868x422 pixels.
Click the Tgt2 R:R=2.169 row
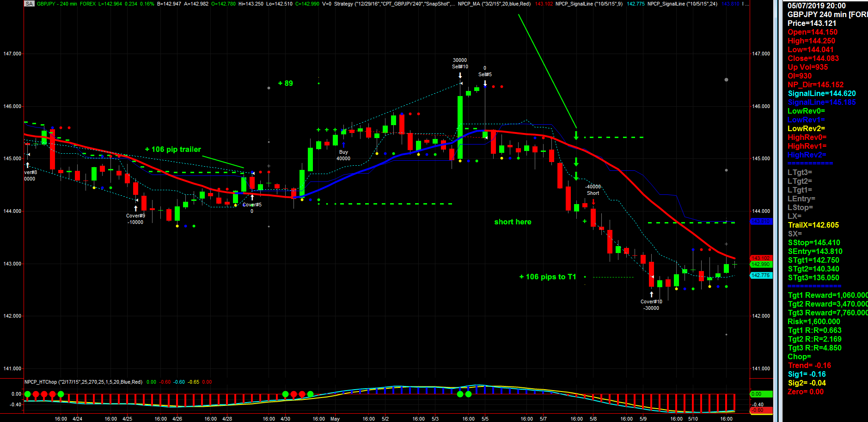click(x=815, y=339)
